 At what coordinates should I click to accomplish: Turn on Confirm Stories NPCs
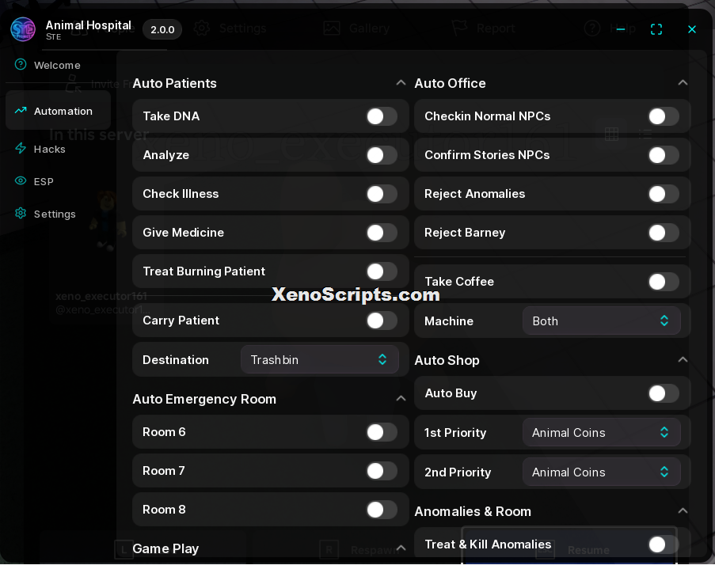click(x=664, y=155)
